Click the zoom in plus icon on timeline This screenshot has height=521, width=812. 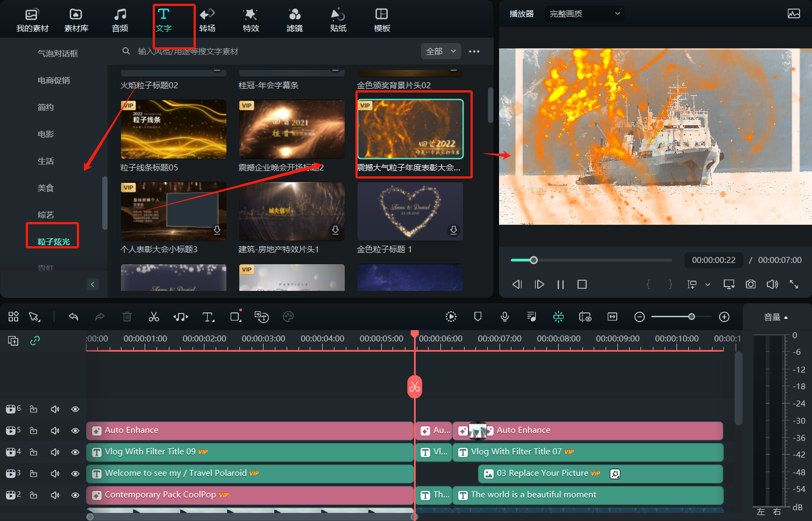pos(724,317)
